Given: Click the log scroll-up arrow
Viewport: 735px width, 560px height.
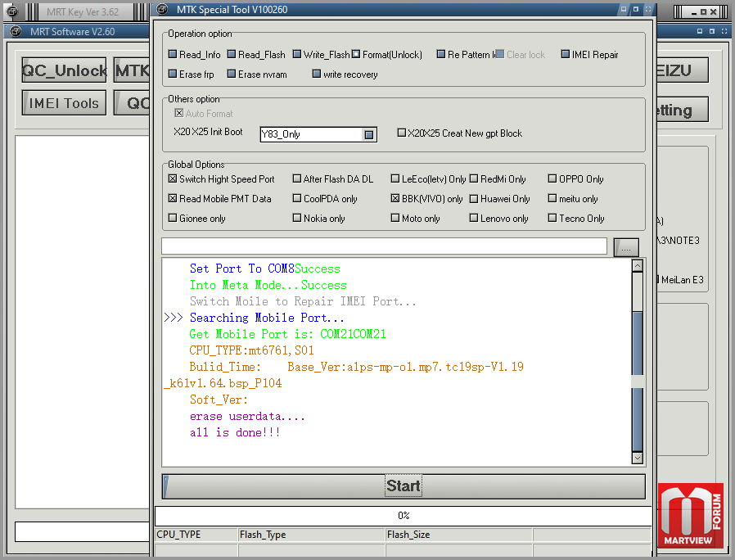Looking at the screenshot, I should click(638, 266).
